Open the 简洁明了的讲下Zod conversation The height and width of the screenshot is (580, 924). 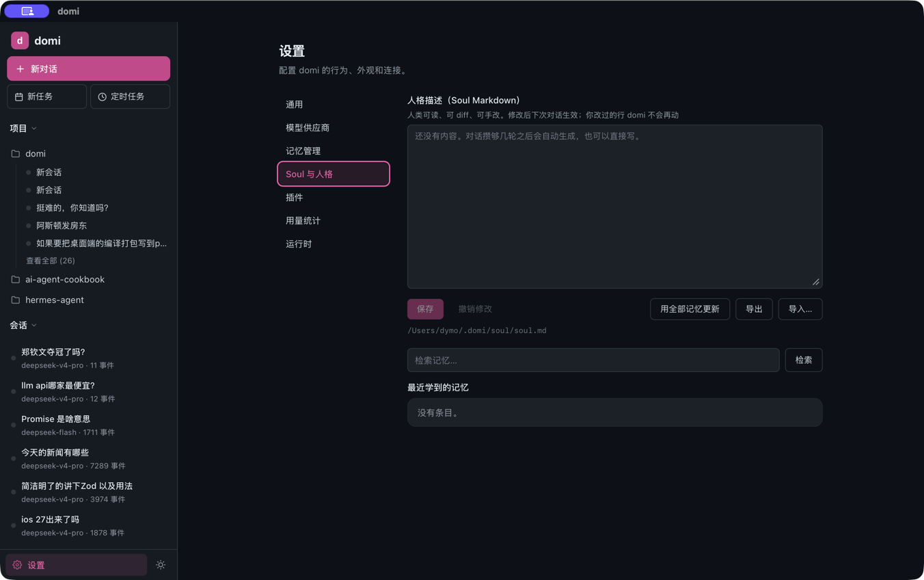(x=89, y=492)
